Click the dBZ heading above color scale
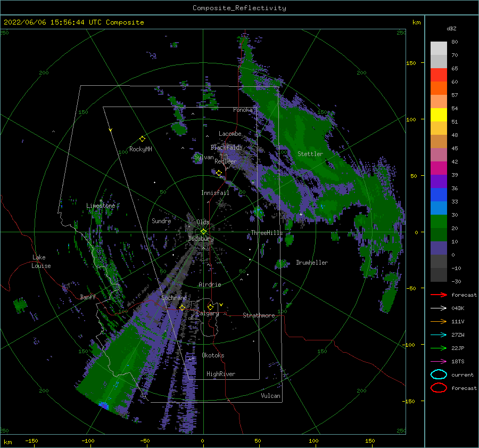 point(451,28)
